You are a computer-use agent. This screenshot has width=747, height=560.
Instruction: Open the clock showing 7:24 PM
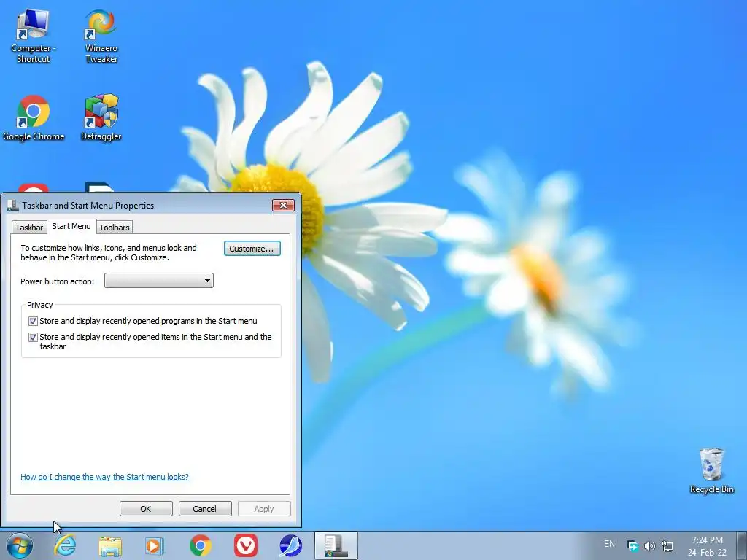coord(707,546)
